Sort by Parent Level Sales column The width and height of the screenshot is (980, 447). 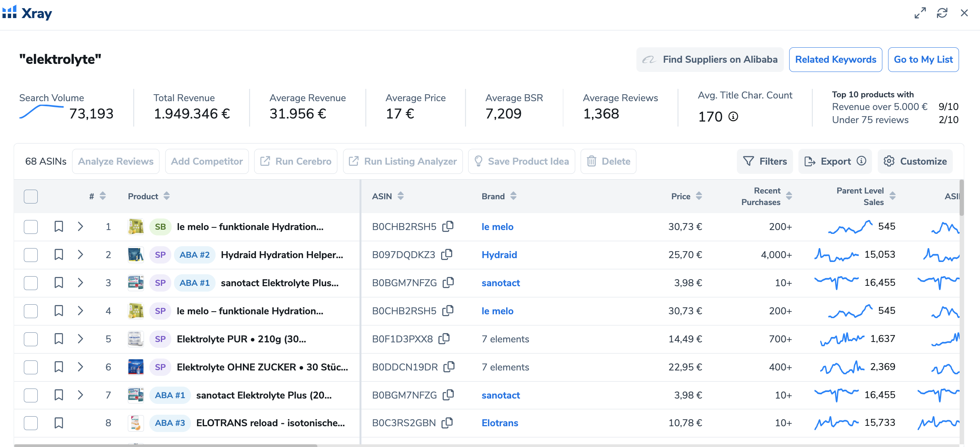tap(893, 196)
